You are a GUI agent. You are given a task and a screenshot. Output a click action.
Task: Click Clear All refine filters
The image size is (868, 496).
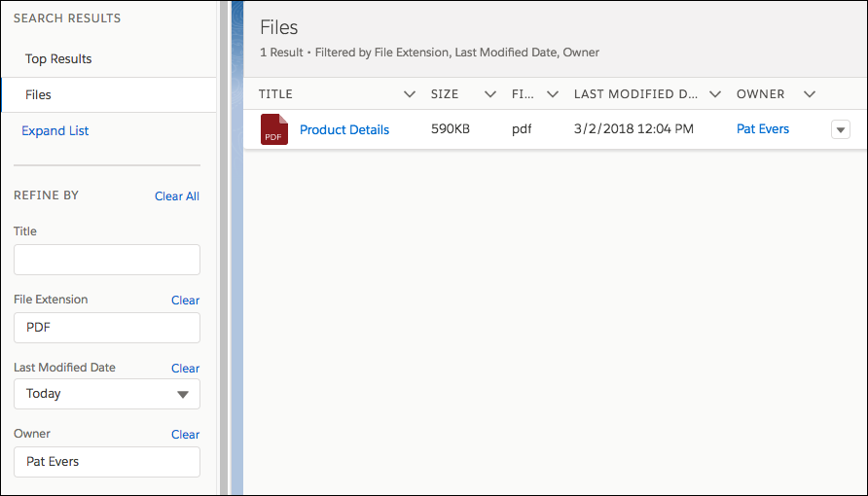pos(176,196)
